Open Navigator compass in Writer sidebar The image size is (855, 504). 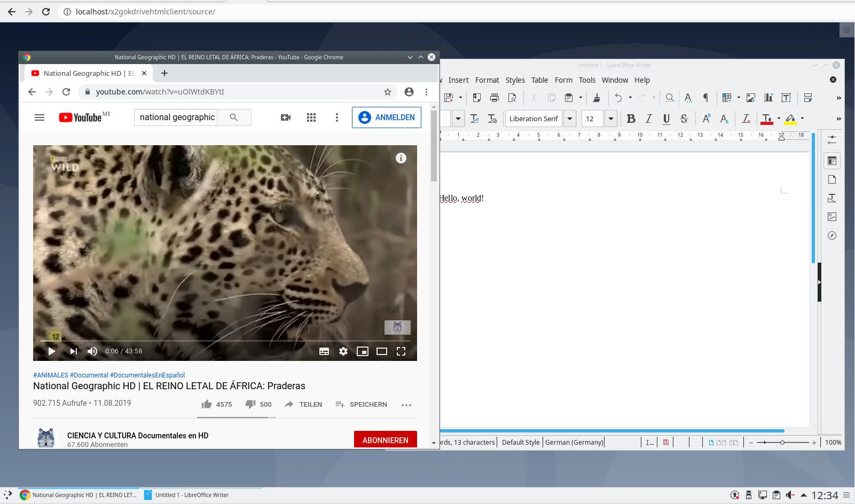(x=832, y=235)
